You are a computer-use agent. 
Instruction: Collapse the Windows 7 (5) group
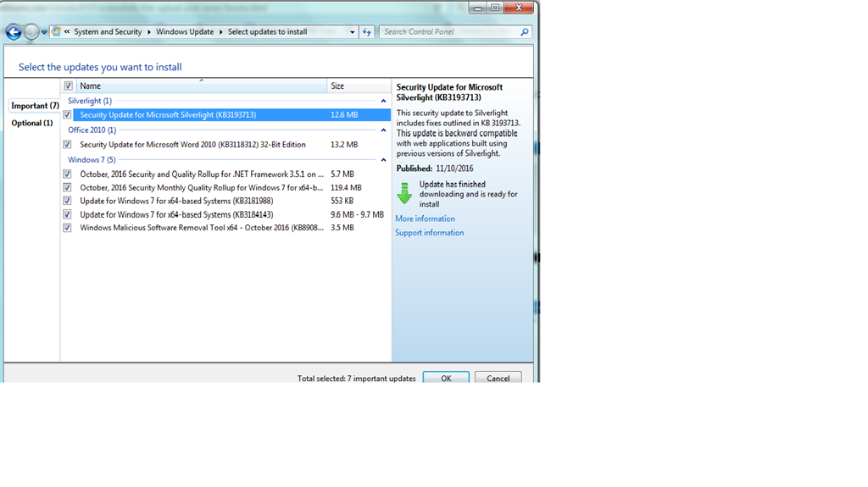point(383,160)
